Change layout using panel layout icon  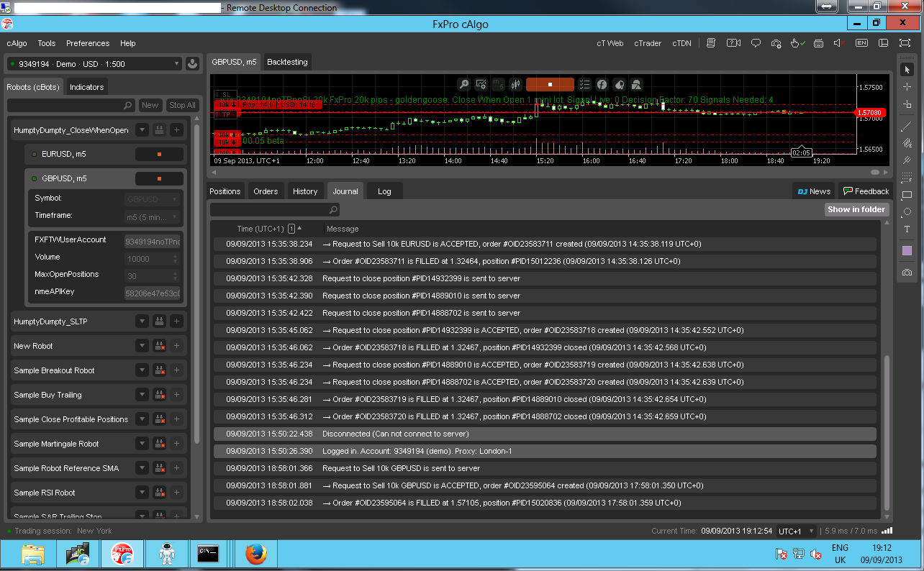click(x=883, y=43)
